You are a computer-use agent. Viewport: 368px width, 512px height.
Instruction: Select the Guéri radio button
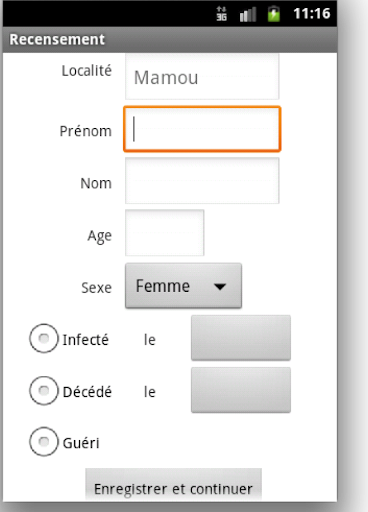[44, 442]
